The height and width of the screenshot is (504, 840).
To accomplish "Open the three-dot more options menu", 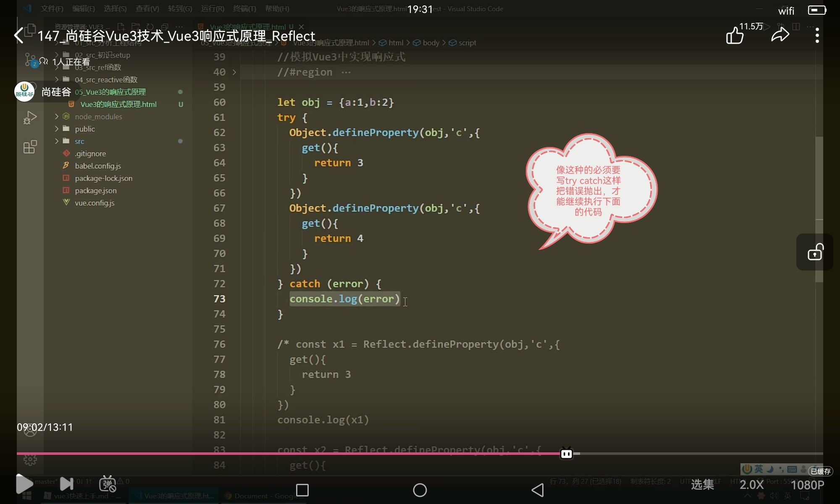I will [817, 35].
